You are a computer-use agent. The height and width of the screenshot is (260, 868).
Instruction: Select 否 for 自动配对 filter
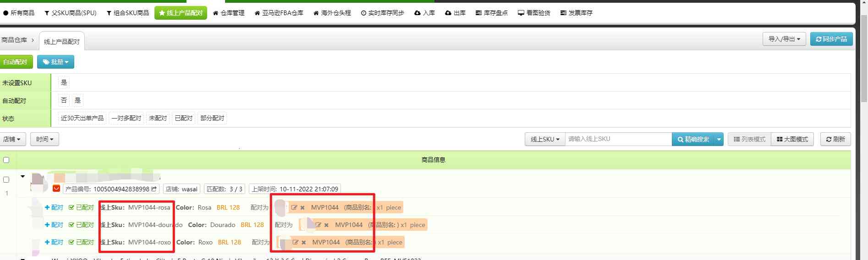click(64, 100)
